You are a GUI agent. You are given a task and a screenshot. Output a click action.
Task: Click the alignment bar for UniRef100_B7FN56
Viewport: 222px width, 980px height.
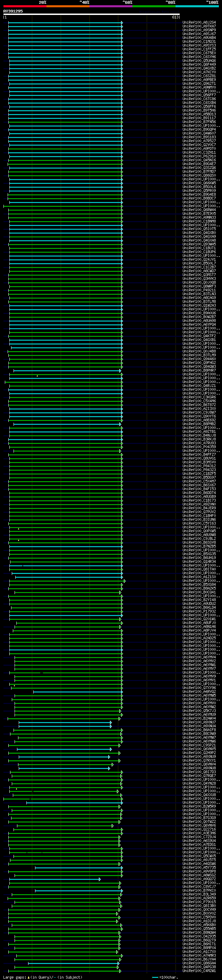coord(65,122)
